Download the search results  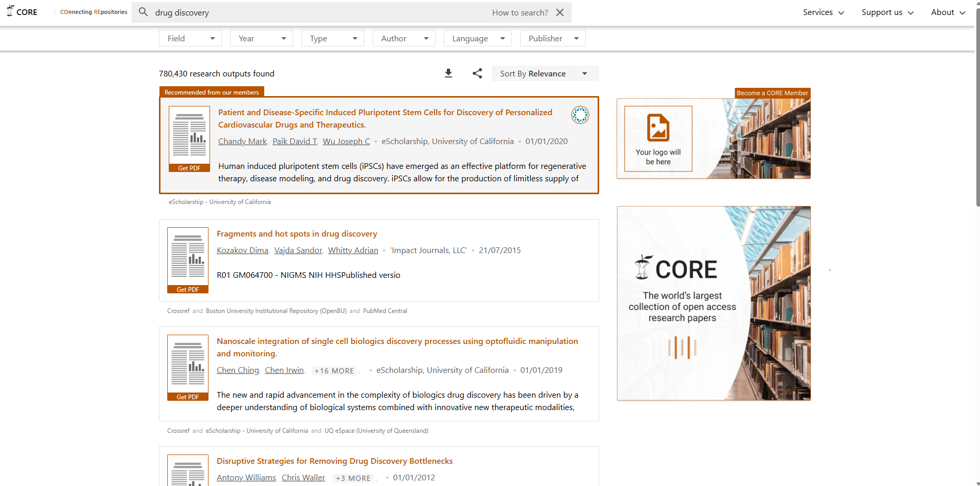448,73
